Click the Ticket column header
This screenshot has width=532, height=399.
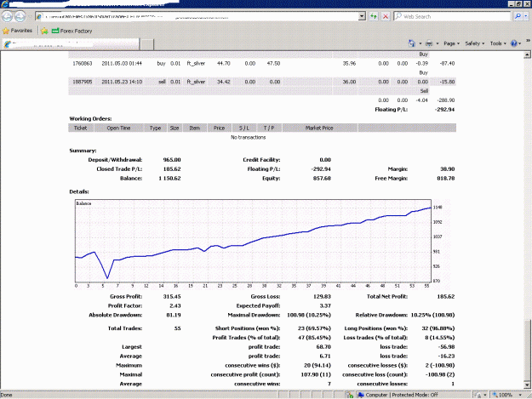click(80, 128)
